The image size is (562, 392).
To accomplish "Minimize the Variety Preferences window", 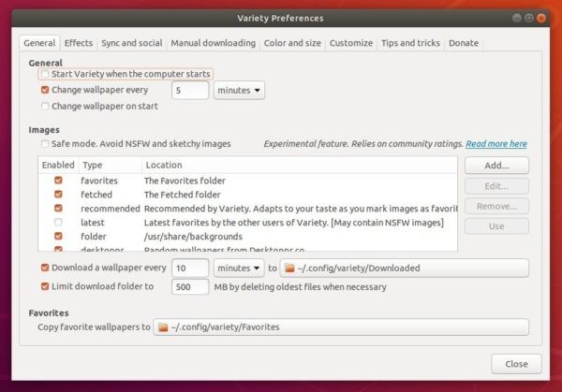I will (x=515, y=18).
